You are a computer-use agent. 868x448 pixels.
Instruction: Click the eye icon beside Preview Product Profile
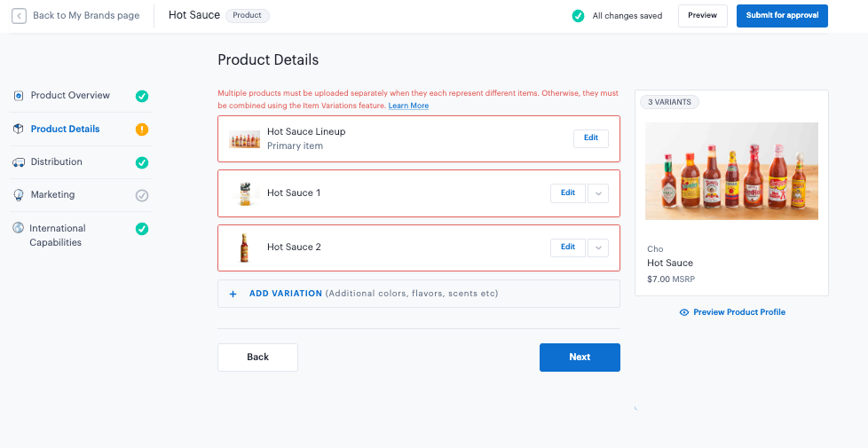tap(684, 312)
